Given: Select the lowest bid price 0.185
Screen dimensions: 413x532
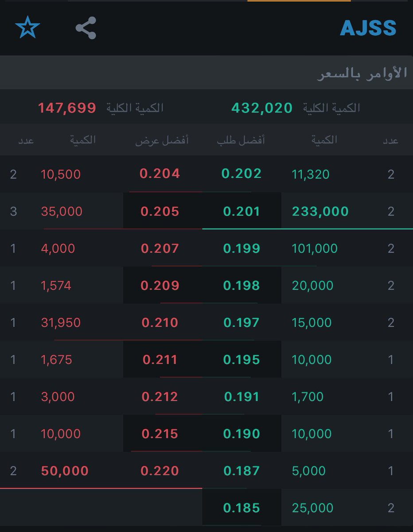Looking at the screenshot, I should [x=242, y=508].
